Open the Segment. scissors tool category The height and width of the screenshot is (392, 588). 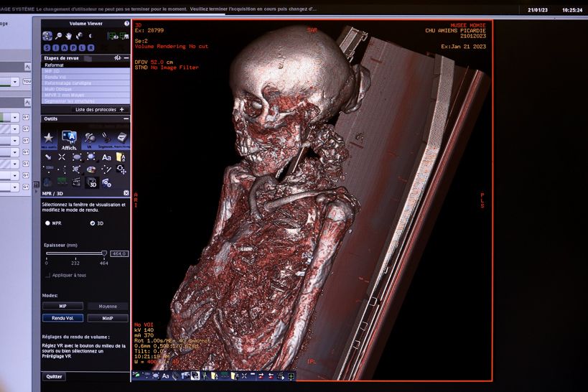[106, 139]
